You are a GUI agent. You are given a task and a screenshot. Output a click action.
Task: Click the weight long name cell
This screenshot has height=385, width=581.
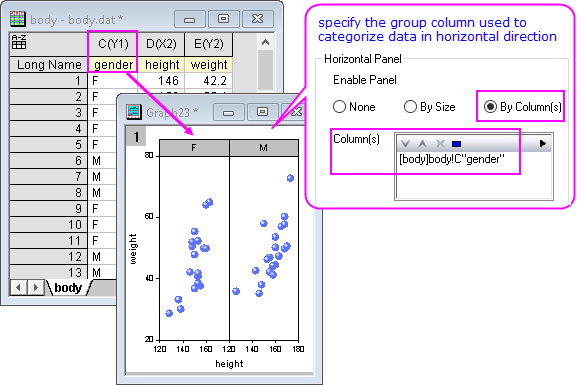(209, 65)
